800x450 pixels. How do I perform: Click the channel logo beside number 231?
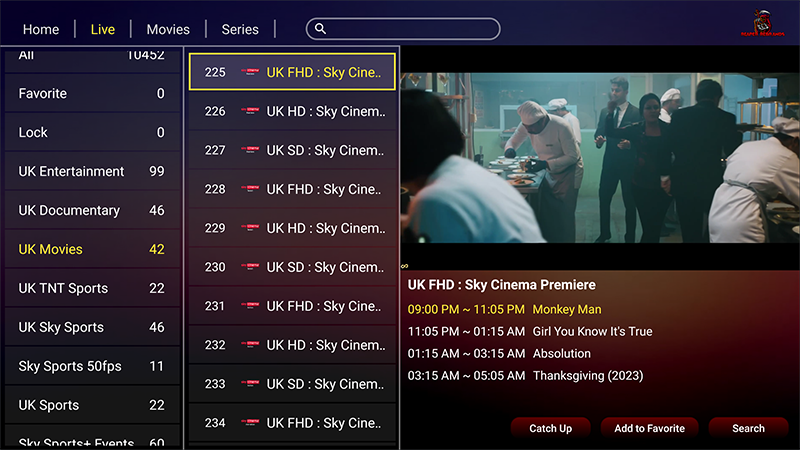click(x=250, y=306)
